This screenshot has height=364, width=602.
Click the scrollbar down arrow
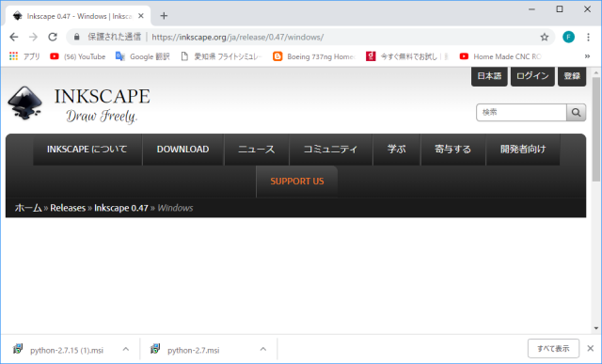(595, 328)
